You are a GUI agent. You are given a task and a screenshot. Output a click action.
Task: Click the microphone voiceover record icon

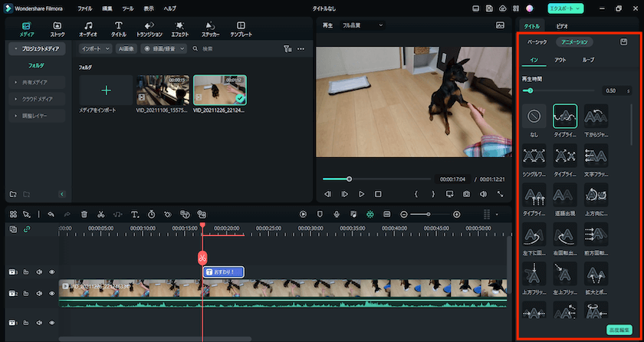[x=337, y=215]
